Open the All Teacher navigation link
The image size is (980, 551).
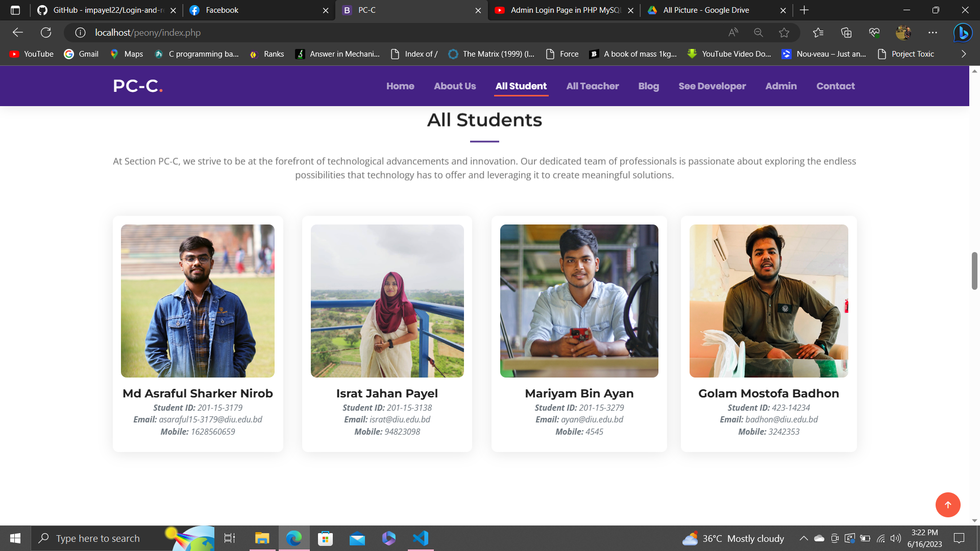[x=592, y=86]
